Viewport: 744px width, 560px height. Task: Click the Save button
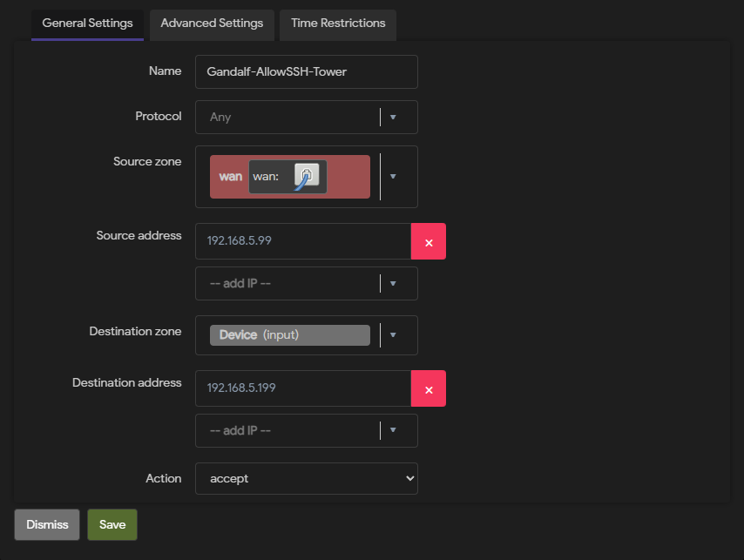pyautogui.click(x=112, y=524)
